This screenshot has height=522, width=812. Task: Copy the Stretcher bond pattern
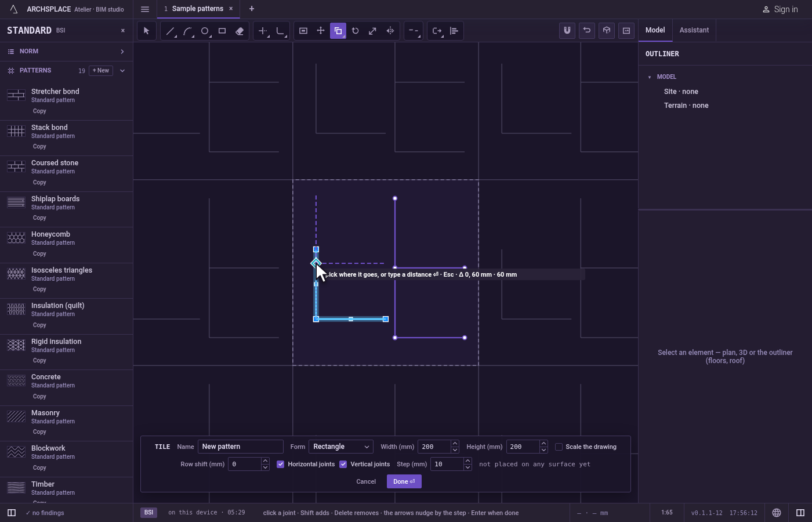point(39,111)
